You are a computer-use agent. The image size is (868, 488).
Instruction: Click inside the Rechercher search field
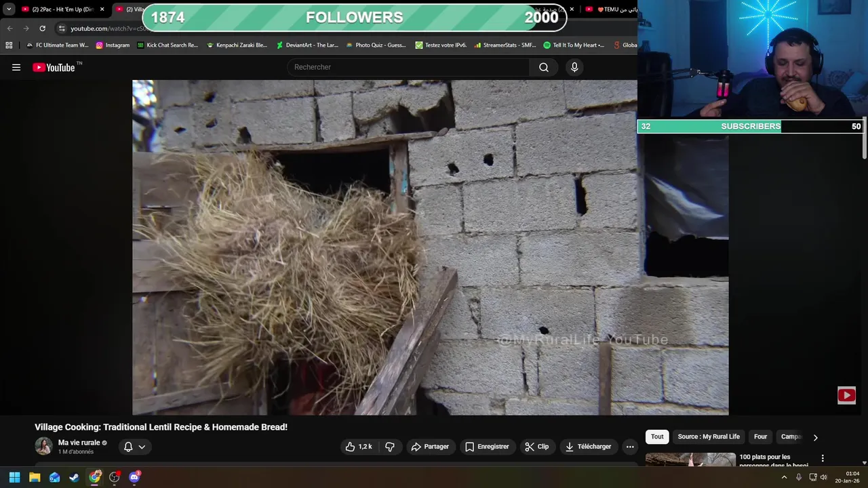409,67
